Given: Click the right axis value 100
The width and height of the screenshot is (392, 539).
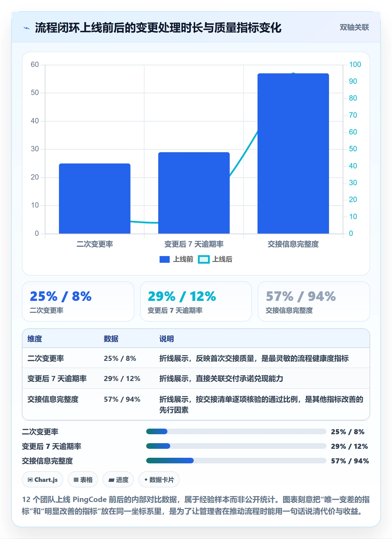Looking at the screenshot, I should tap(355, 64).
